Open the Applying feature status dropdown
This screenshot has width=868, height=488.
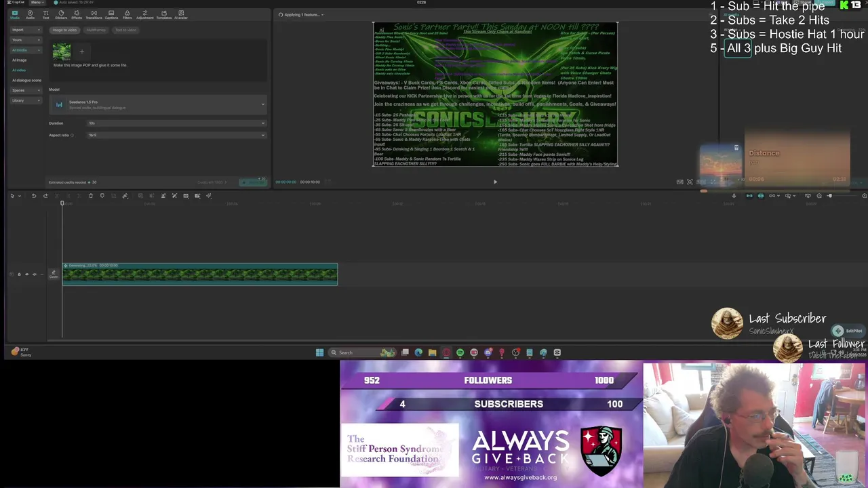(x=300, y=14)
